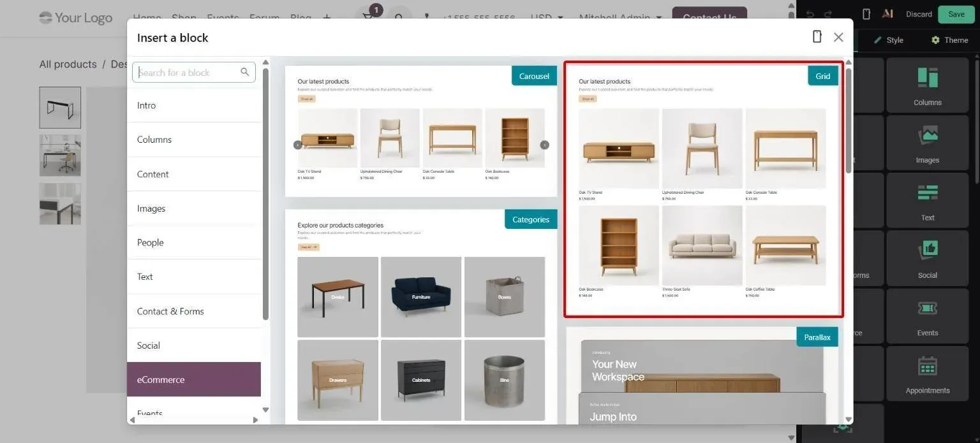Click Discard in the editor toolbar
The image size is (980, 443).
click(x=919, y=14)
